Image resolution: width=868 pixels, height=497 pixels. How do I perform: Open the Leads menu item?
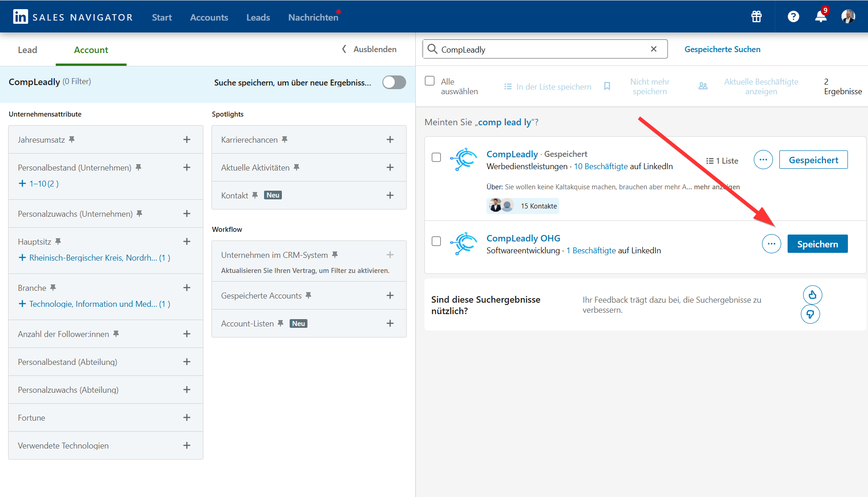tap(258, 17)
